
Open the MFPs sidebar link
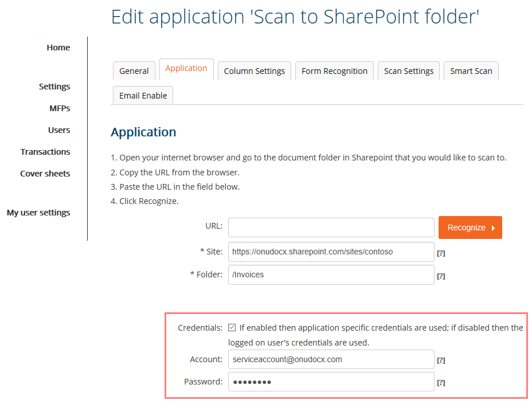pyautogui.click(x=60, y=108)
